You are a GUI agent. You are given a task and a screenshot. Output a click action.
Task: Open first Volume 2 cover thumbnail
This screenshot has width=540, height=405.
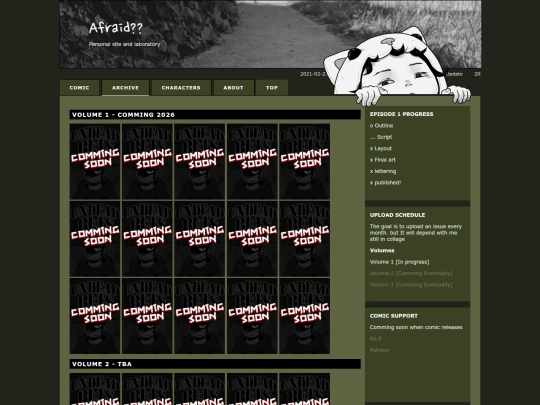(x=95, y=389)
